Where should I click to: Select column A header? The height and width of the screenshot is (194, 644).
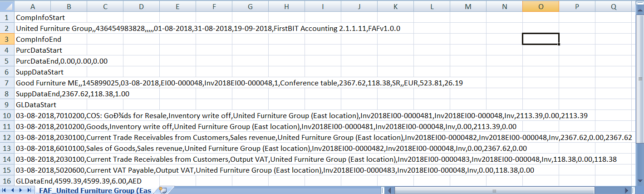[x=32, y=6]
